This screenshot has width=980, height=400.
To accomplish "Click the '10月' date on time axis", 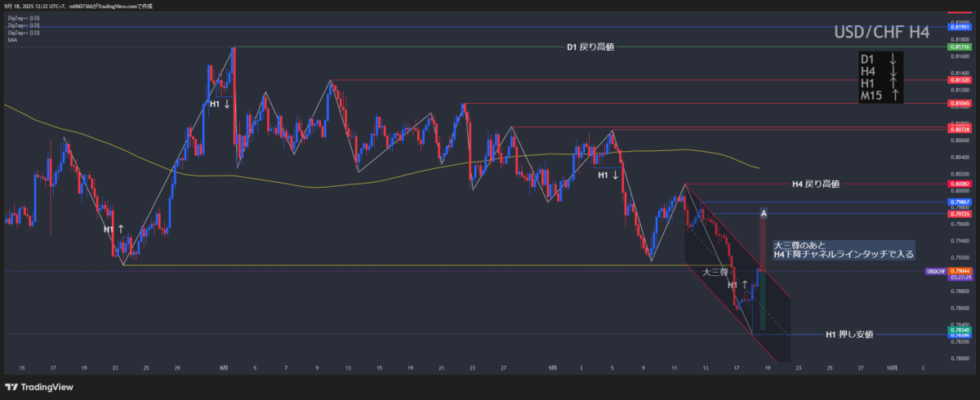I will [893, 368].
